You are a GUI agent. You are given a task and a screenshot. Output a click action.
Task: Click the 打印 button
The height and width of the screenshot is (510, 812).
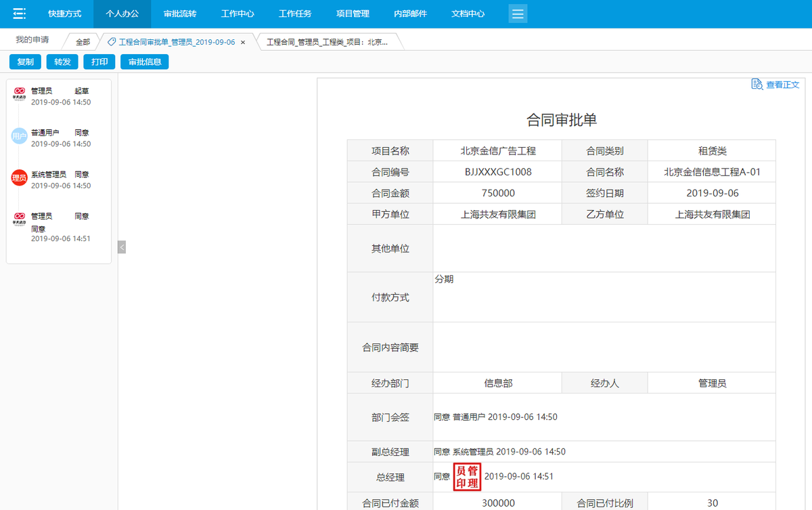[99, 61]
